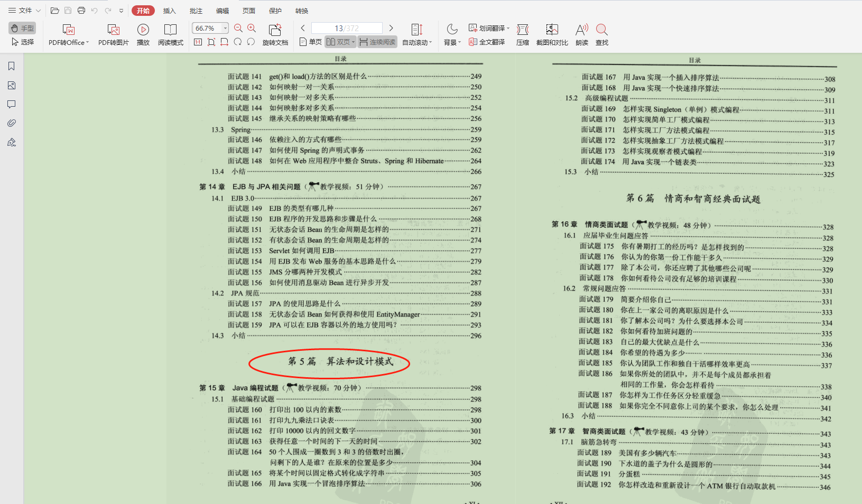Image resolution: width=862 pixels, height=504 pixels.
Task: Toggle the 手型 hand tool
Action: pyautogui.click(x=22, y=28)
